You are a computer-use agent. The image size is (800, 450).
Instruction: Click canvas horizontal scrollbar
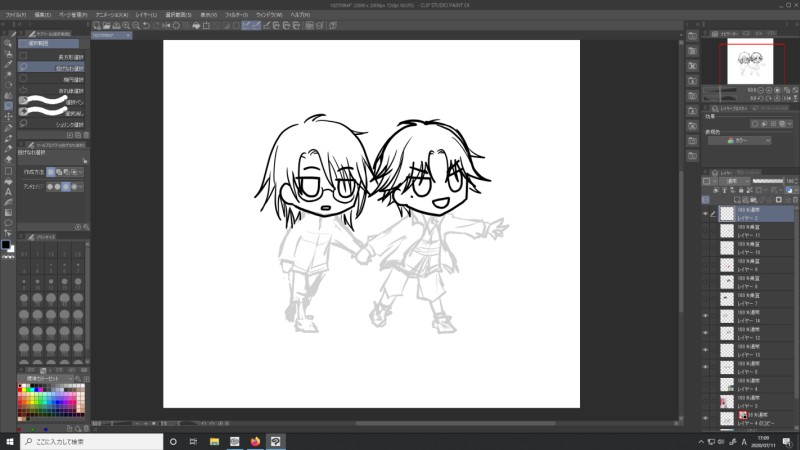point(455,423)
